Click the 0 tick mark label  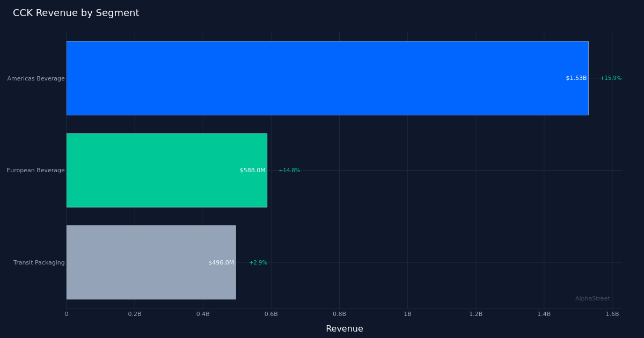[67, 314]
